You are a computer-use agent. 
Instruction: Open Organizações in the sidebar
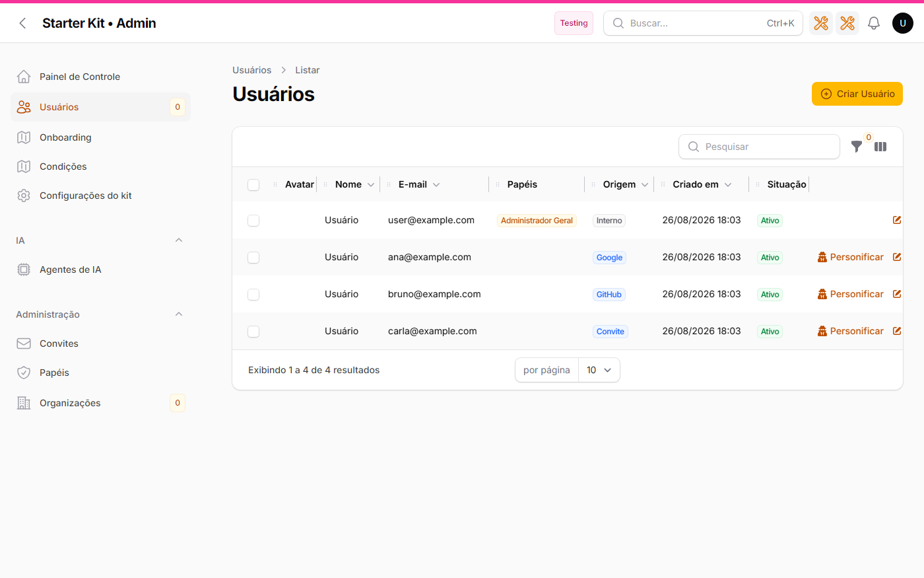tap(100, 403)
